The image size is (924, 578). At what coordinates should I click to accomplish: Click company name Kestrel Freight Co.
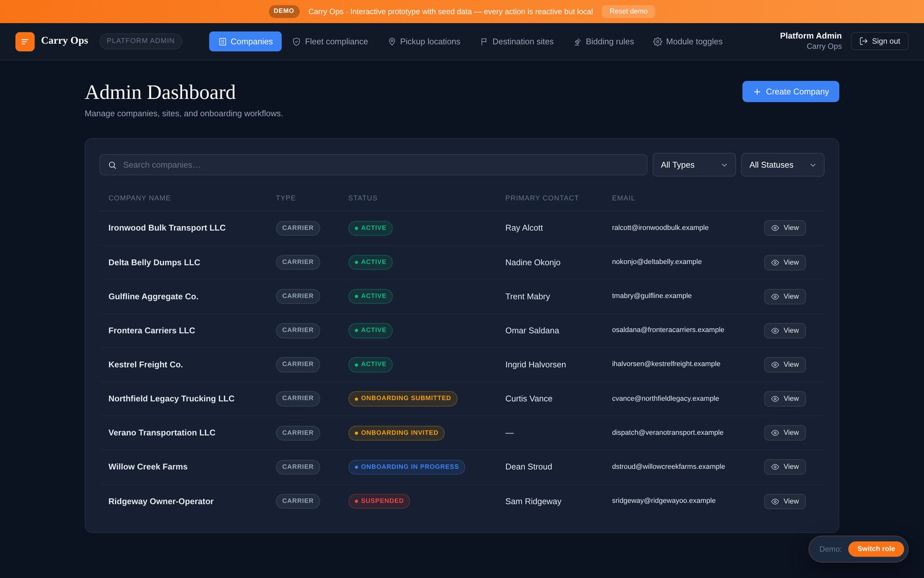point(146,365)
